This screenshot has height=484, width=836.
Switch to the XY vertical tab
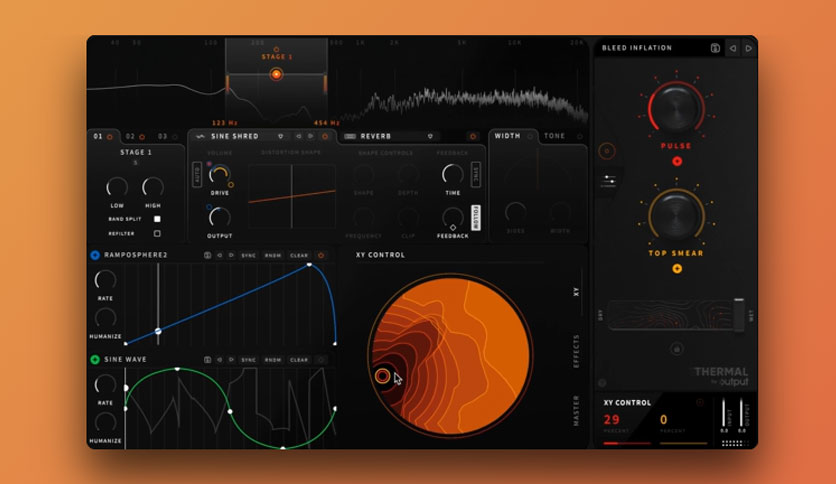[576, 292]
